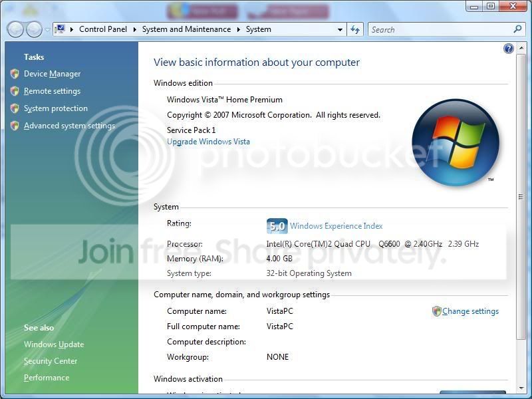Open Remote settings task link
Screen dimensions: 532x399
coord(52,91)
